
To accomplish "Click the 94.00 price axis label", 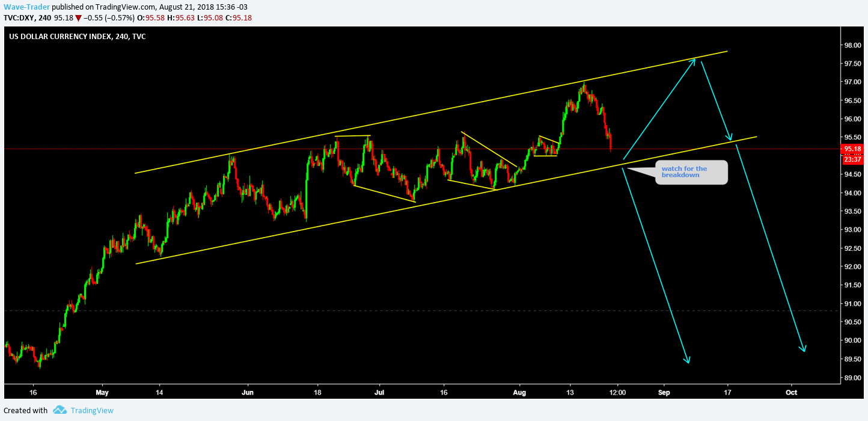I will [x=852, y=193].
